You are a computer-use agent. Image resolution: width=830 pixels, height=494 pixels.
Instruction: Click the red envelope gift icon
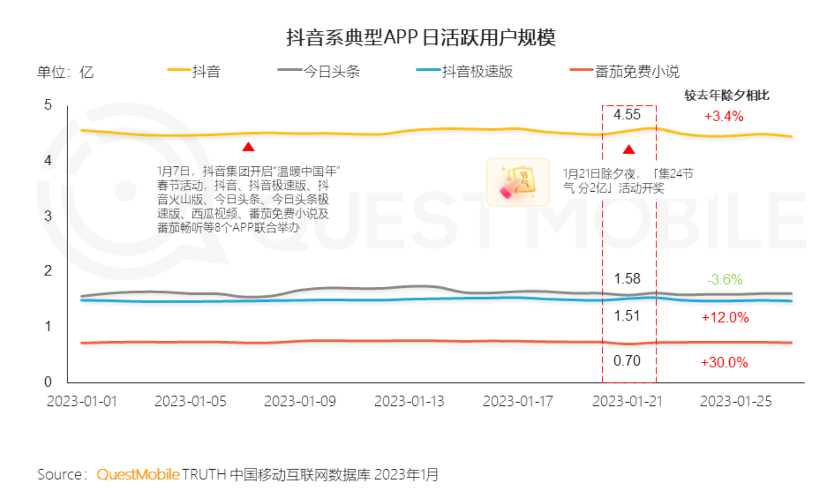click(x=517, y=181)
